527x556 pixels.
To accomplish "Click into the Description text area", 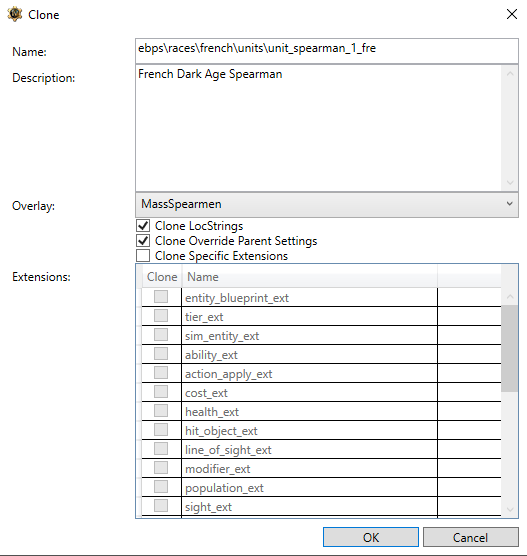I will tap(318, 128).
